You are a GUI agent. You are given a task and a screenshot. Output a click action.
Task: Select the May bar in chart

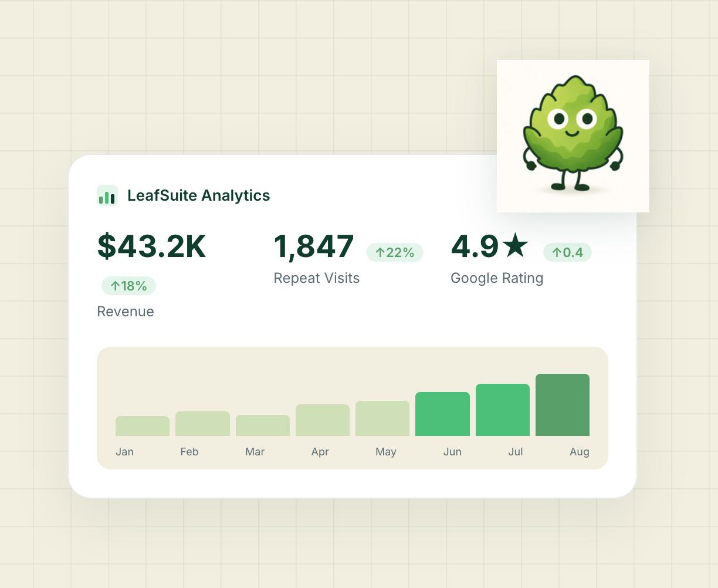pos(382,418)
